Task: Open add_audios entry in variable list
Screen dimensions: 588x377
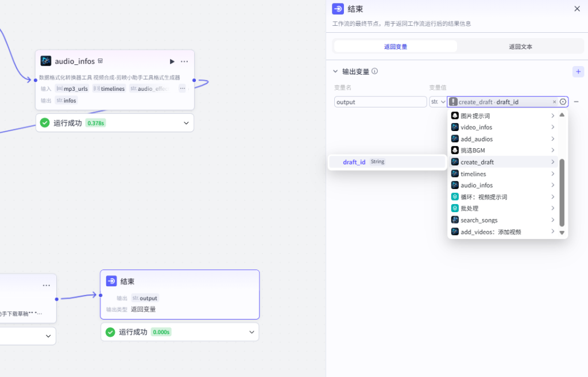Action: click(503, 139)
